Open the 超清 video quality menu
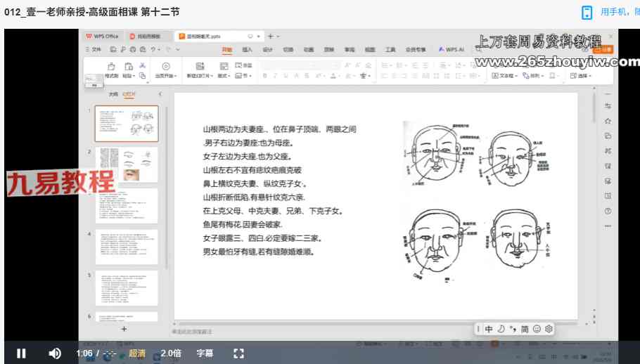This screenshot has height=364, width=640. [137, 353]
